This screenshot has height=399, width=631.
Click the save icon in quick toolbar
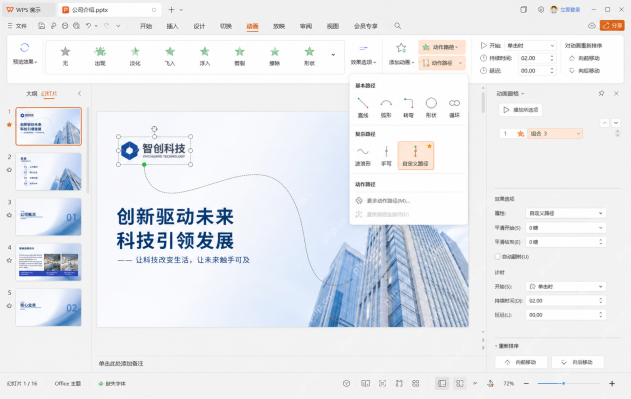[x=41, y=26]
